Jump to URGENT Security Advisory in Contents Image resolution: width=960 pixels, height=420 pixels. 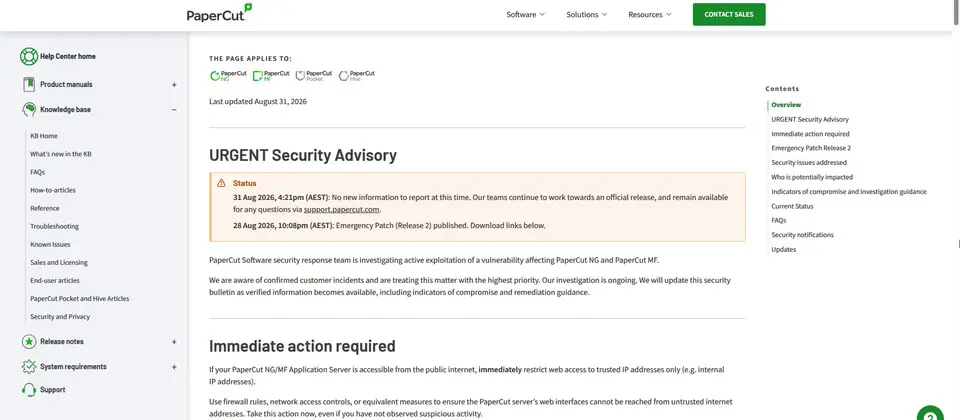pos(810,119)
